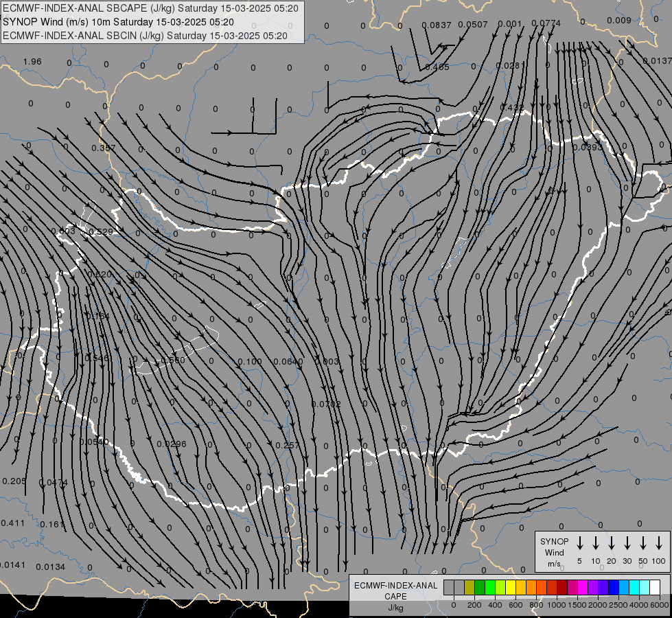The height and width of the screenshot is (618, 672).
Task: Click the SYNOP wind arrow above 50
Action: 643,542
